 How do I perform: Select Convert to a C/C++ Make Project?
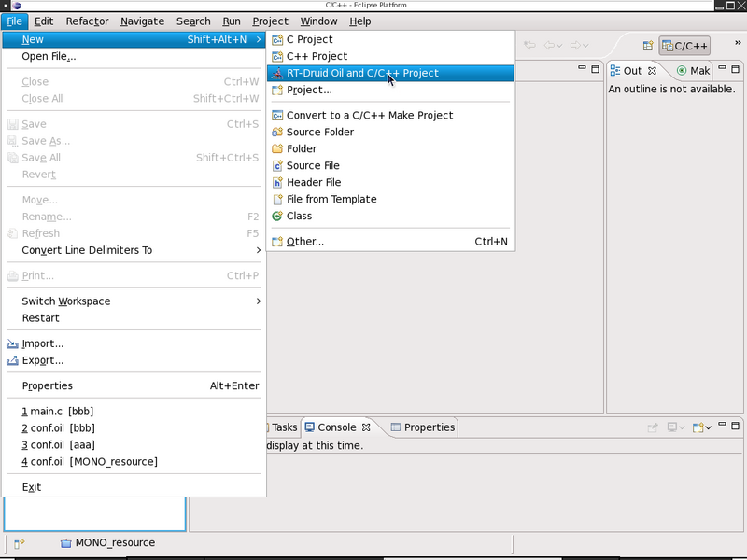pyautogui.click(x=390, y=115)
